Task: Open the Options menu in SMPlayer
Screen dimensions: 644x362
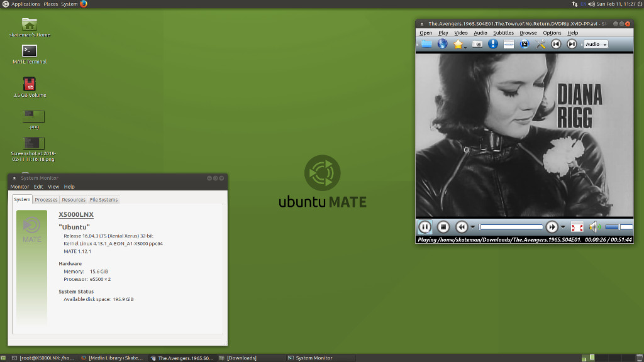Action: tap(552, 33)
